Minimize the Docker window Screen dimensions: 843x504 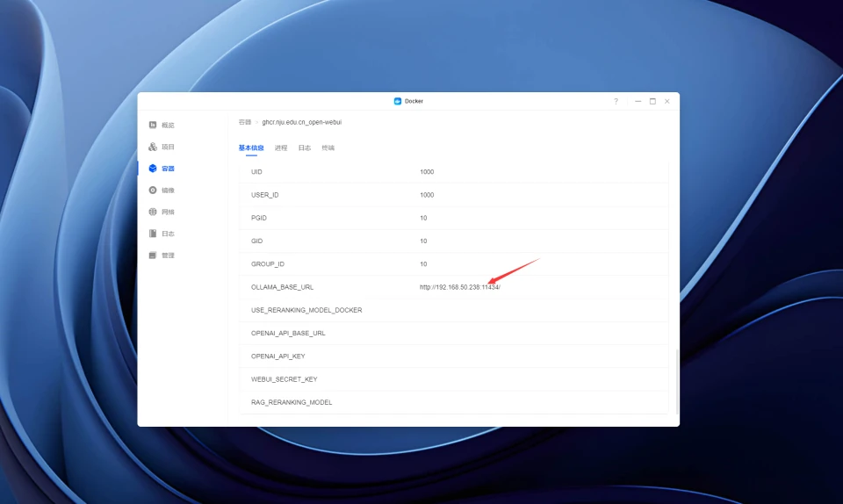638,101
